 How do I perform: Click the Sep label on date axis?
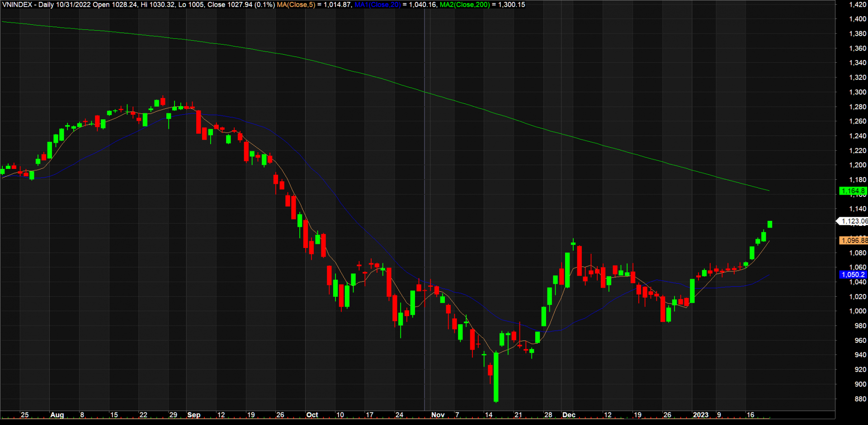pos(193,415)
